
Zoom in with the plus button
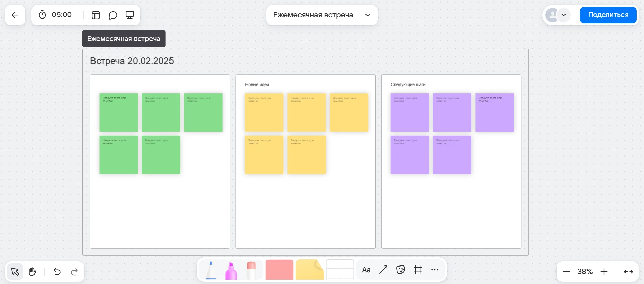click(604, 272)
